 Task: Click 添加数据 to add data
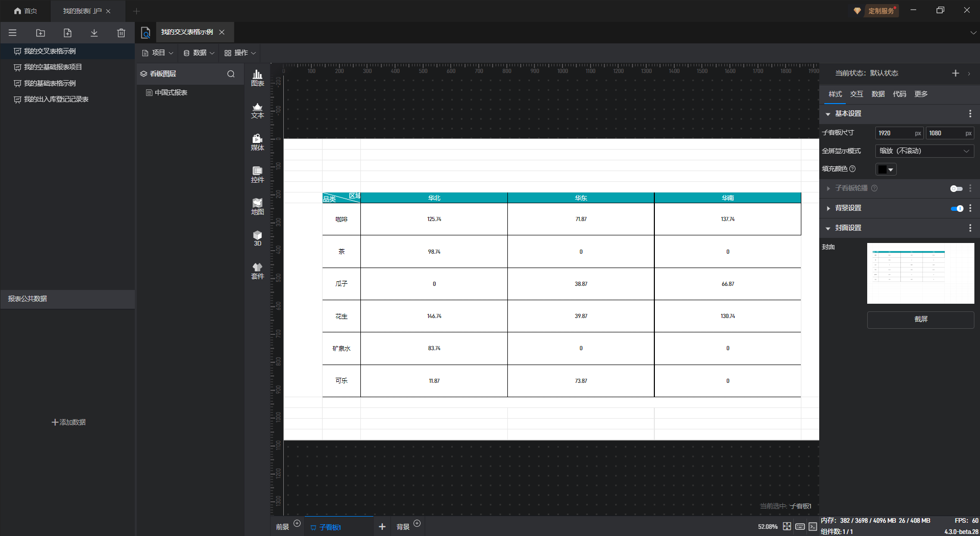[68, 422]
